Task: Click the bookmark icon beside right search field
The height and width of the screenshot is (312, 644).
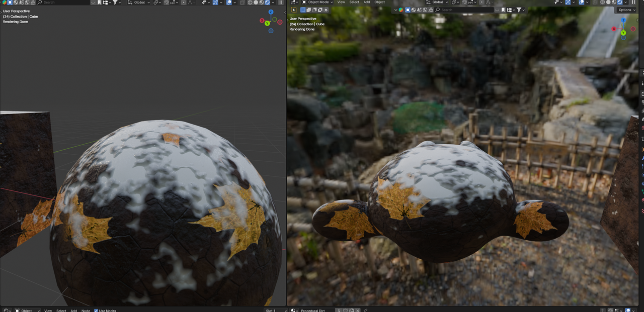Action: point(503,10)
